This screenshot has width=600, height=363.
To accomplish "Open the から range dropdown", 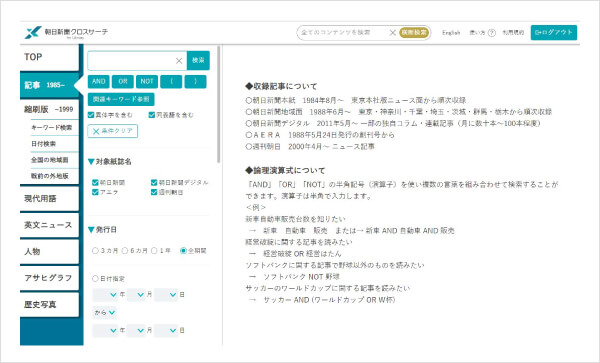I will coord(104,313).
